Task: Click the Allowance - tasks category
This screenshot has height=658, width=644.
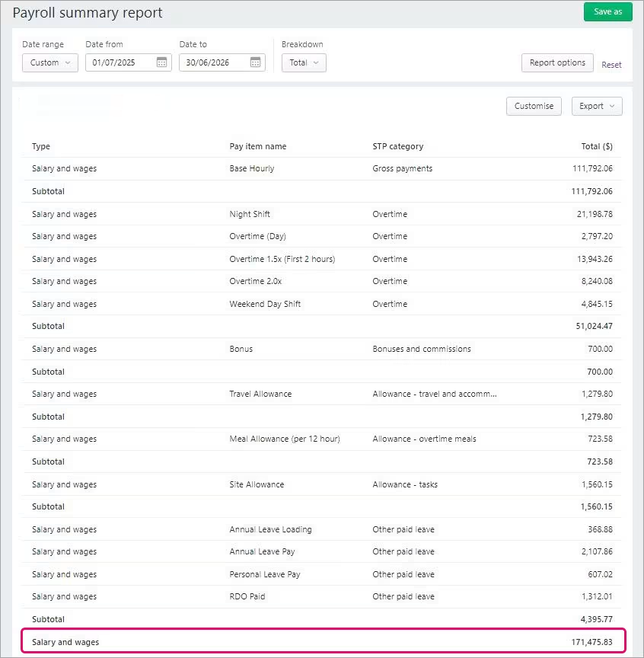Action: tap(405, 484)
